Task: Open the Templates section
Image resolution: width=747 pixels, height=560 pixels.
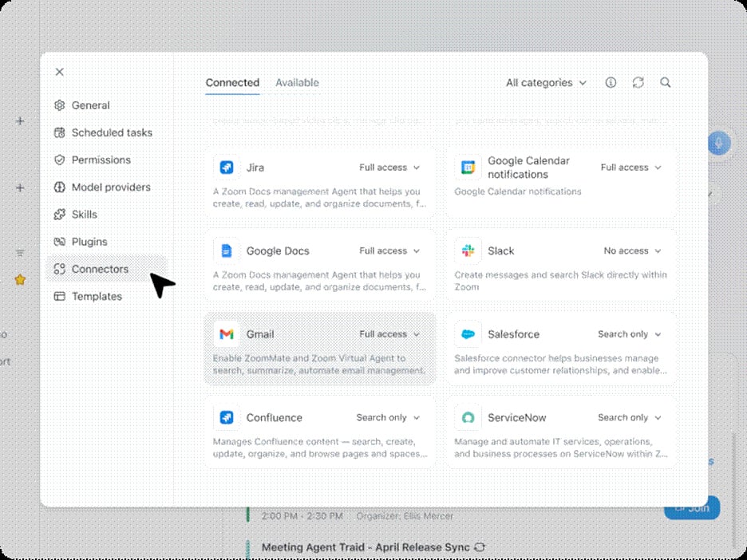Action: [x=106, y=297]
